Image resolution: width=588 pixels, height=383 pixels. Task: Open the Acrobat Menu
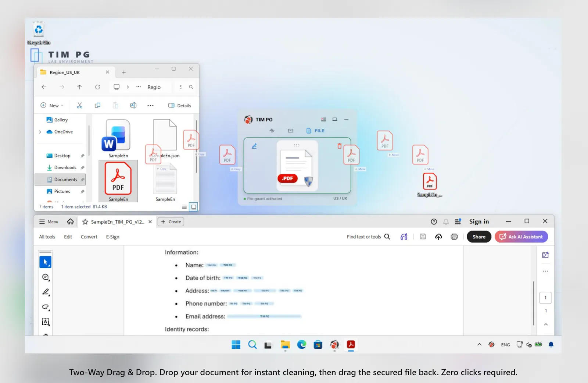(x=49, y=222)
